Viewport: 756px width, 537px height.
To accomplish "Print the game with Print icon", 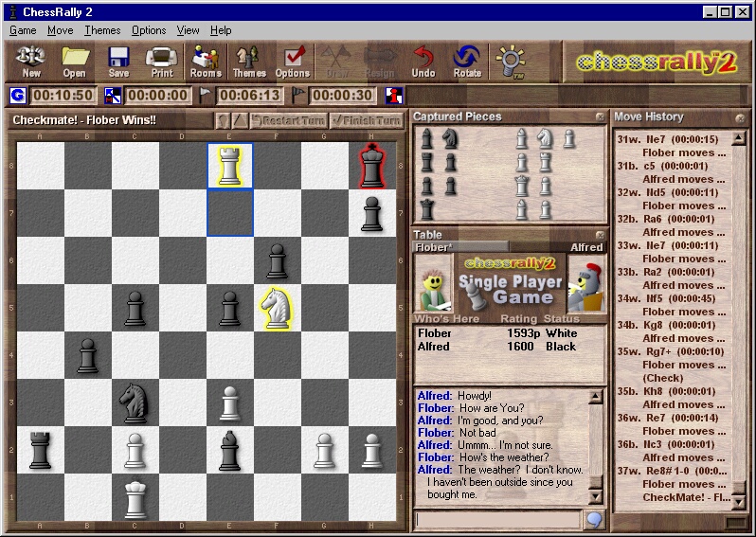I will coord(162,62).
